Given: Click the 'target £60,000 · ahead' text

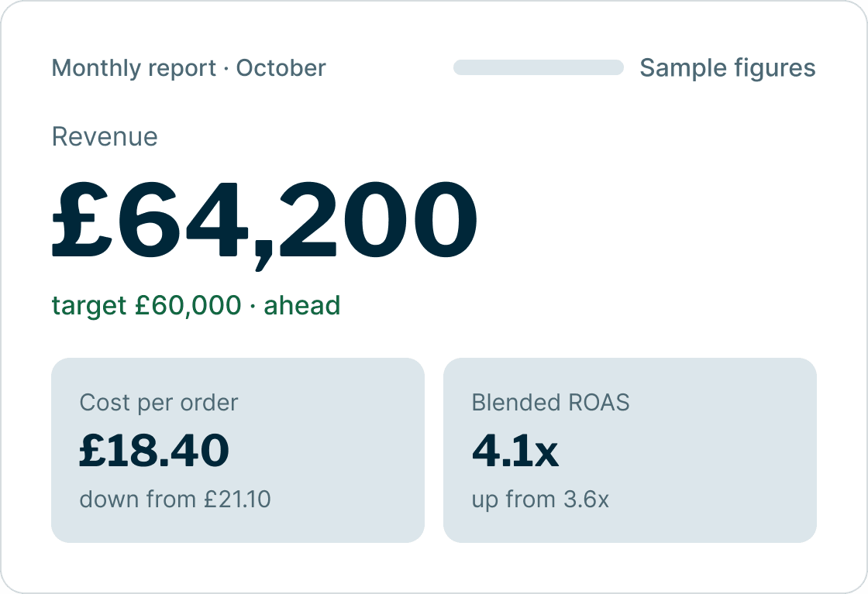Looking at the screenshot, I should click(196, 306).
